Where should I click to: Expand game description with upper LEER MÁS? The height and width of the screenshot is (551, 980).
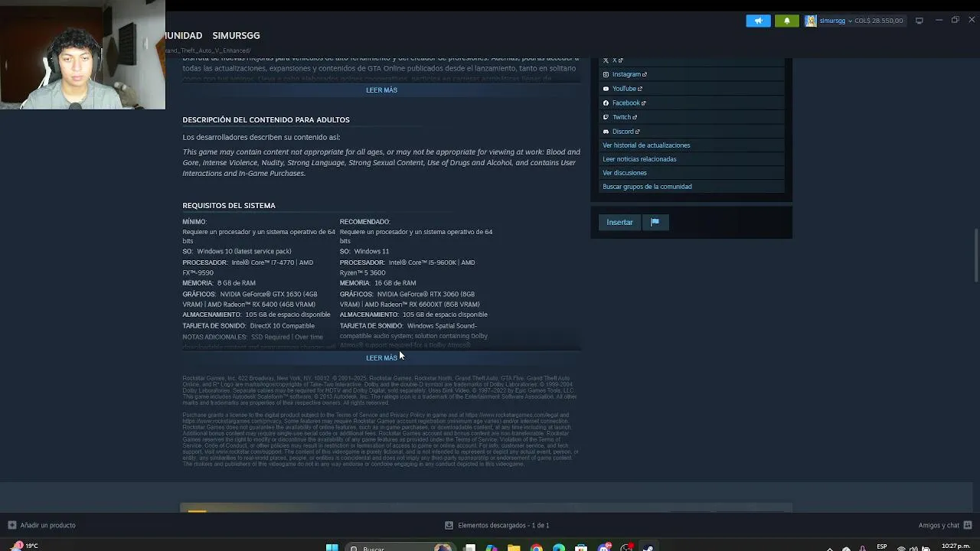[381, 90]
